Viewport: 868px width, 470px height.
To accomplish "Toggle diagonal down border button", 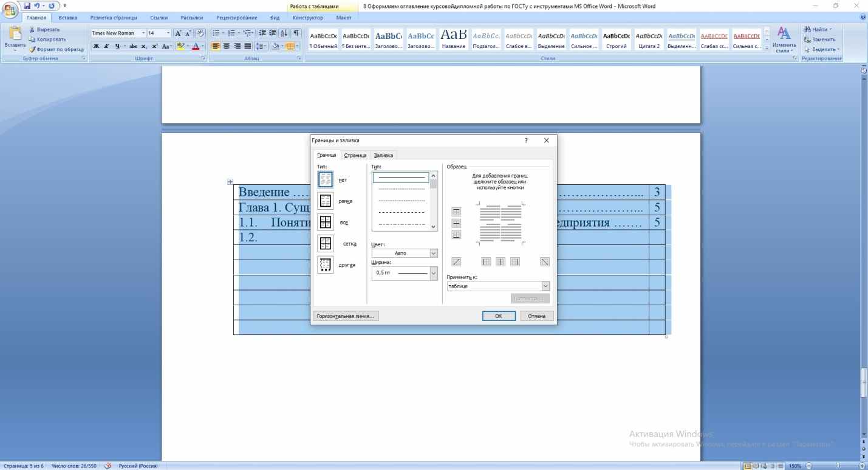I will [545, 262].
